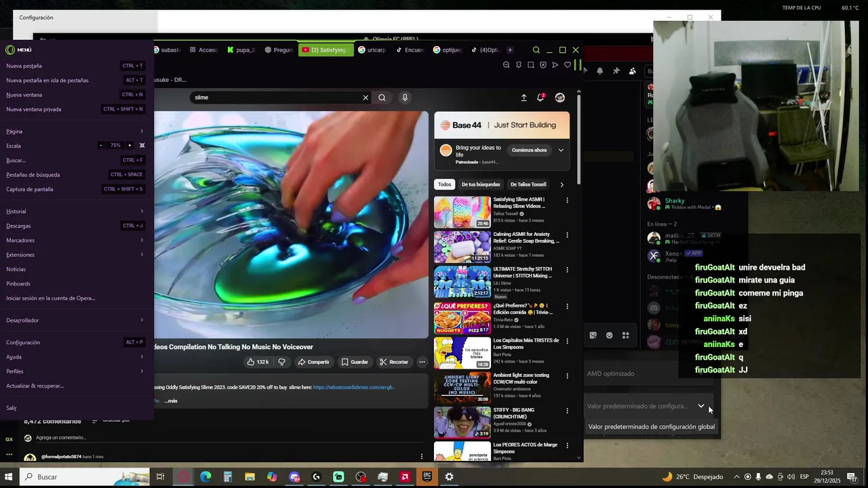Switch to the uricarp Google tab
Viewport: 868px width, 488px height.
pyautogui.click(x=372, y=50)
